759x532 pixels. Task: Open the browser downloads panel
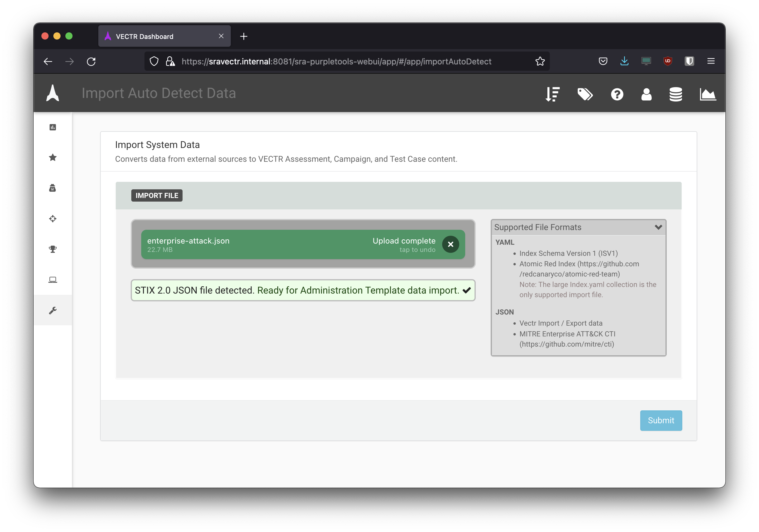coord(624,61)
